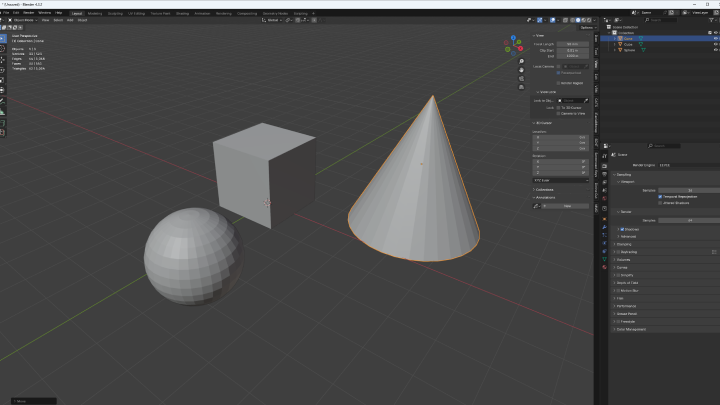The width and height of the screenshot is (720, 405).
Task: Toggle the Shadows checkbox
Action: pyautogui.click(x=622, y=229)
